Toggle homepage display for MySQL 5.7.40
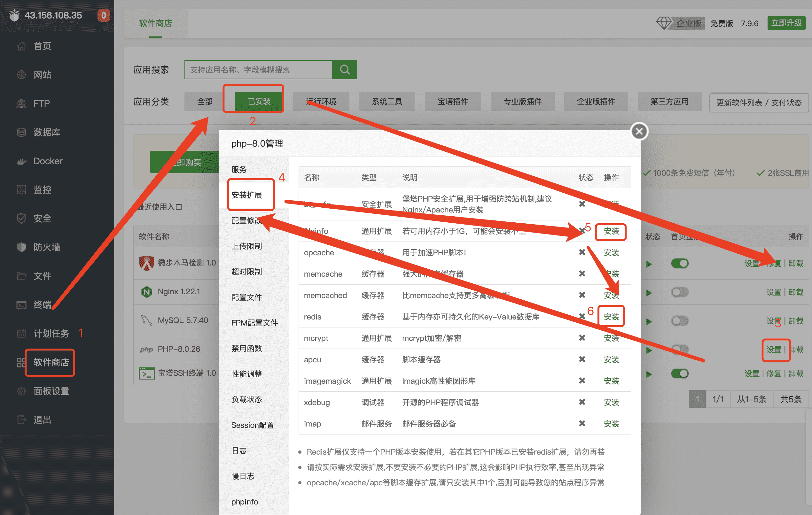The height and width of the screenshot is (515, 812). click(679, 321)
